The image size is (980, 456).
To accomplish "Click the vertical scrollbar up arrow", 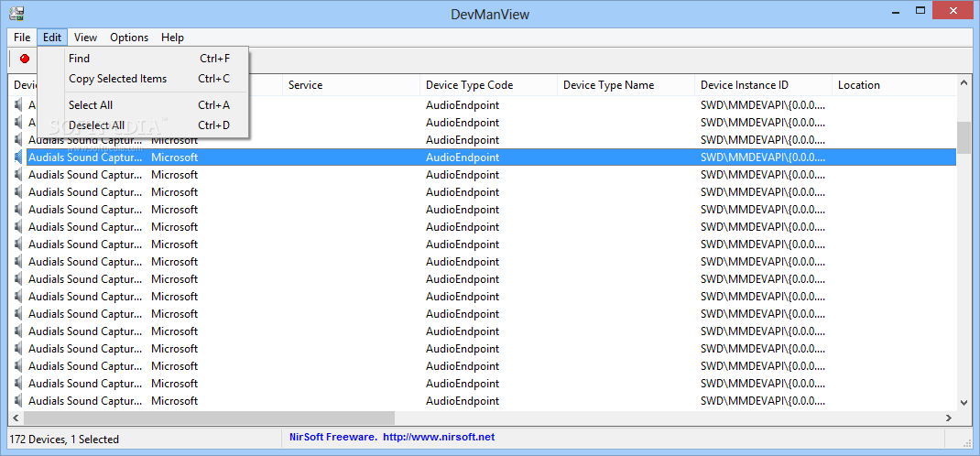I will pyautogui.click(x=964, y=83).
